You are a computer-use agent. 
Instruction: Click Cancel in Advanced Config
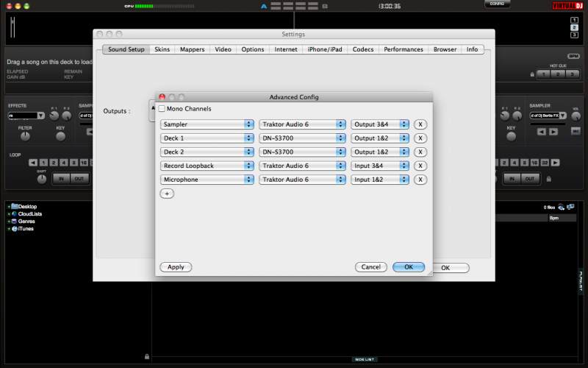(370, 267)
